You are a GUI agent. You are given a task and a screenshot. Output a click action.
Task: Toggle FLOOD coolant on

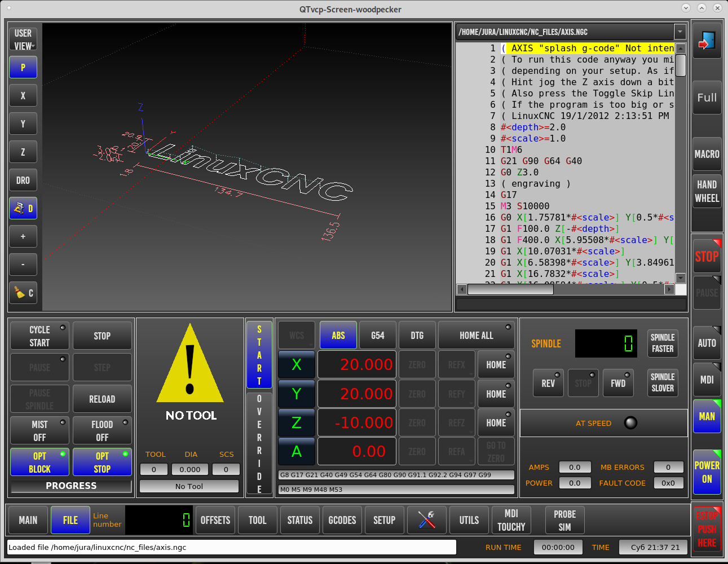[102, 431]
